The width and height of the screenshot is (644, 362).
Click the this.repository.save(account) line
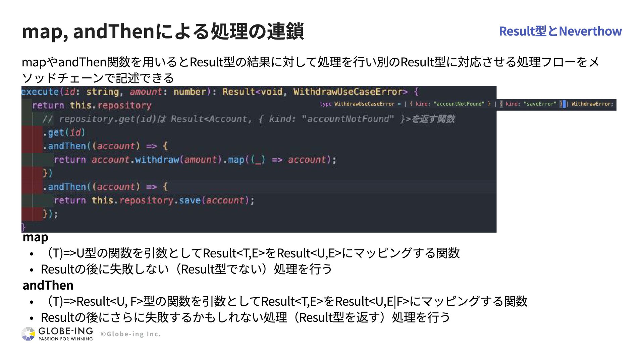(x=154, y=200)
